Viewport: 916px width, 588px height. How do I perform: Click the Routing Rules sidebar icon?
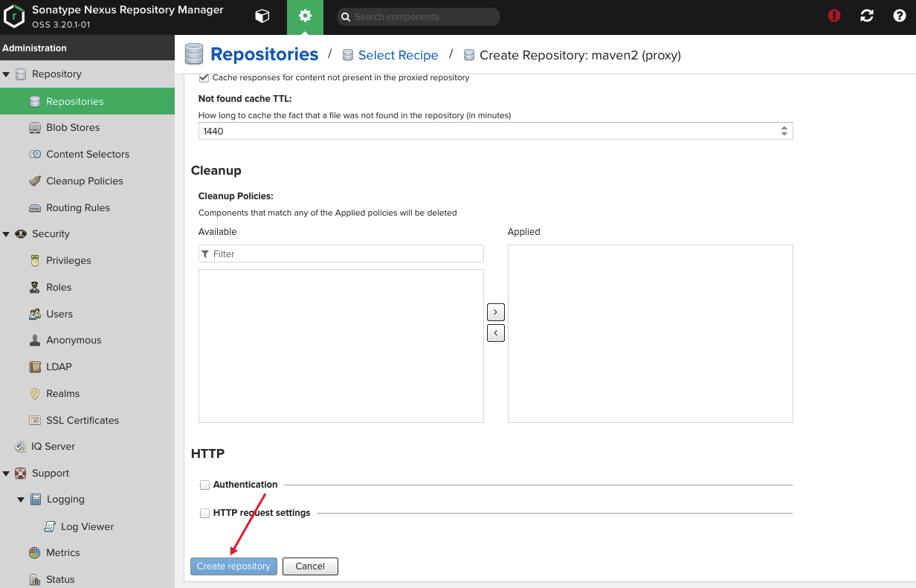(35, 208)
